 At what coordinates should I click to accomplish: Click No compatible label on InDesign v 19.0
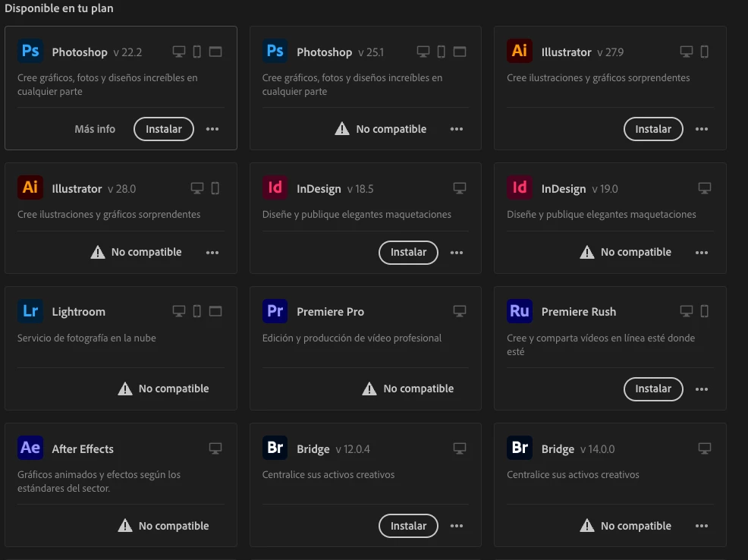tap(636, 252)
